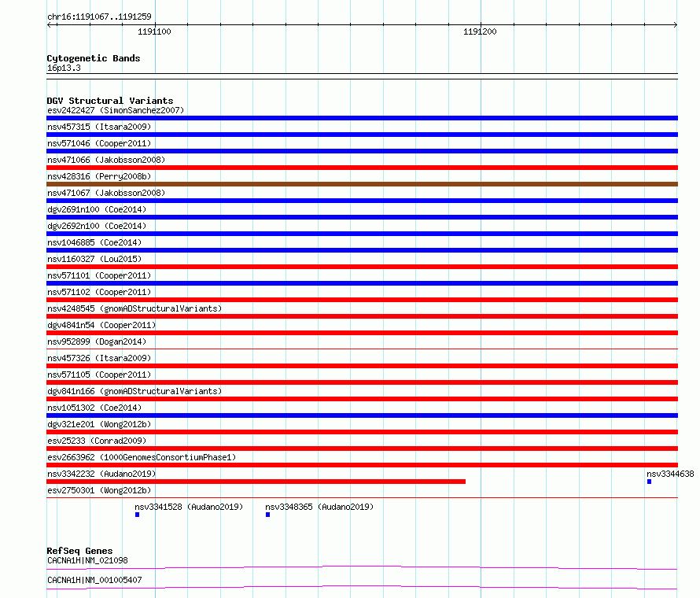Select nsv1046885 (Coe2014) label
The height and width of the screenshot is (598, 700).
click(x=94, y=242)
